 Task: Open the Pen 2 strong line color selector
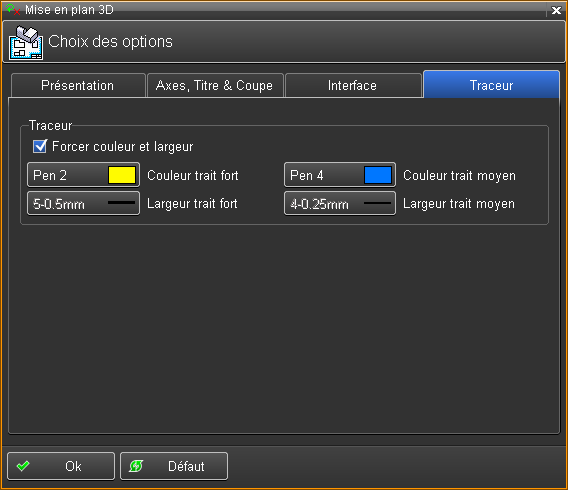tap(83, 175)
